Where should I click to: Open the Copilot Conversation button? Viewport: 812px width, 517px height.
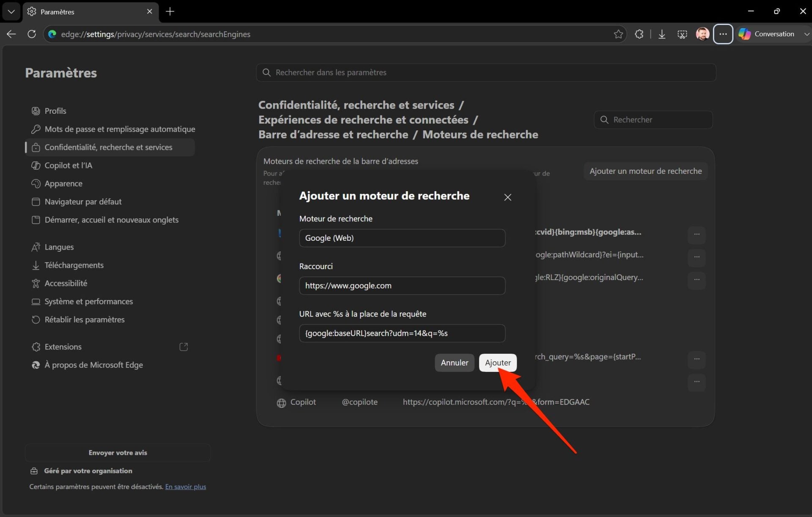(767, 34)
